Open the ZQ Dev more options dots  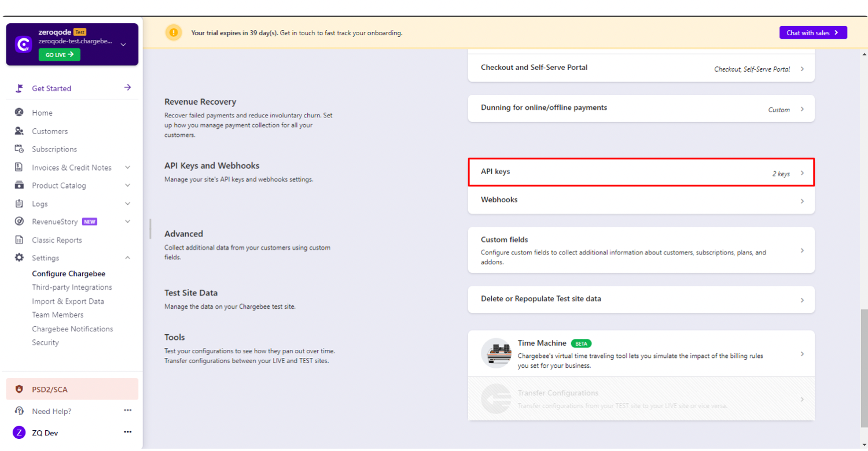pyautogui.click(x=128, y=432)
